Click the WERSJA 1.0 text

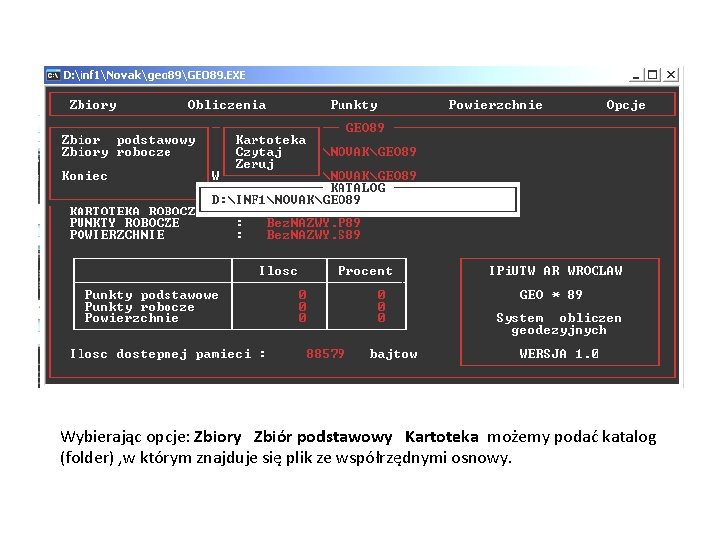pyautogui.click(x=559, y=354)
